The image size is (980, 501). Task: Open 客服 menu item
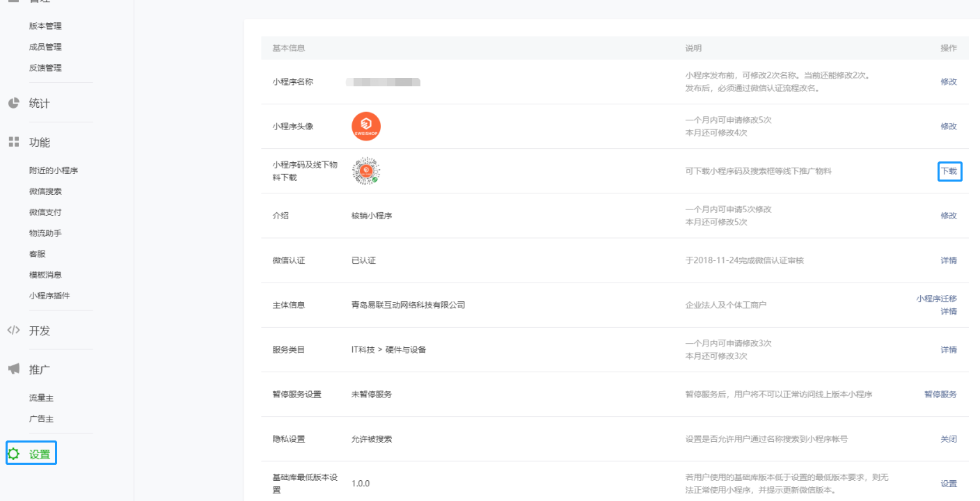[37, 254]
